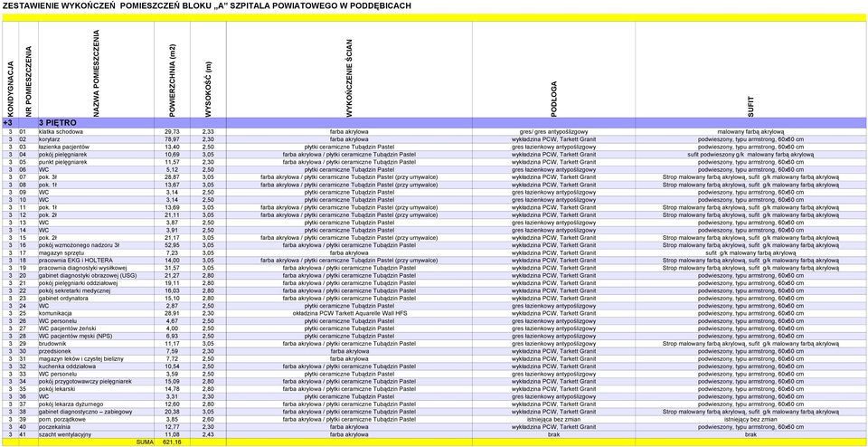Select the 'istniejący bez zmian' ceiling cell
The height and width of the screenshot is (447, 868).
tap(750, 419)
